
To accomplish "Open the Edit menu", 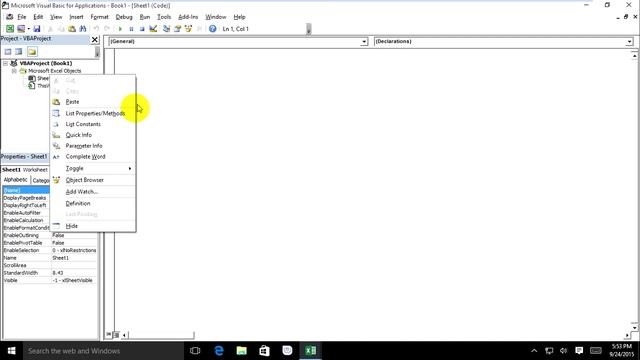I will 38,17.
